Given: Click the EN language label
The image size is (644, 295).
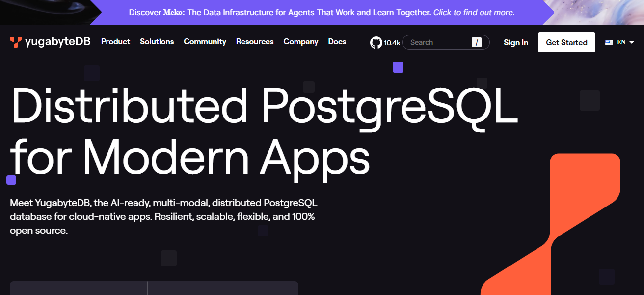Looking at the screenshot, I should pyautogui.click(x=621, y=42).
